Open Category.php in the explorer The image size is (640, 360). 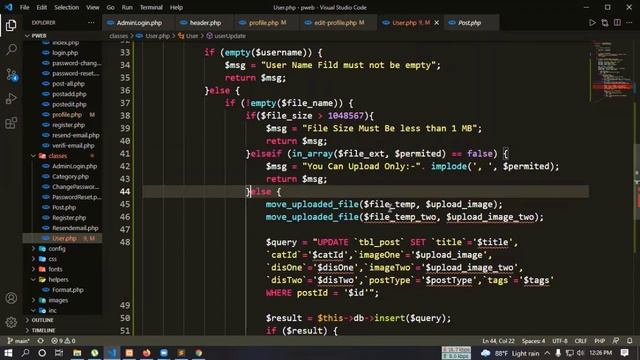pos(70,176)
